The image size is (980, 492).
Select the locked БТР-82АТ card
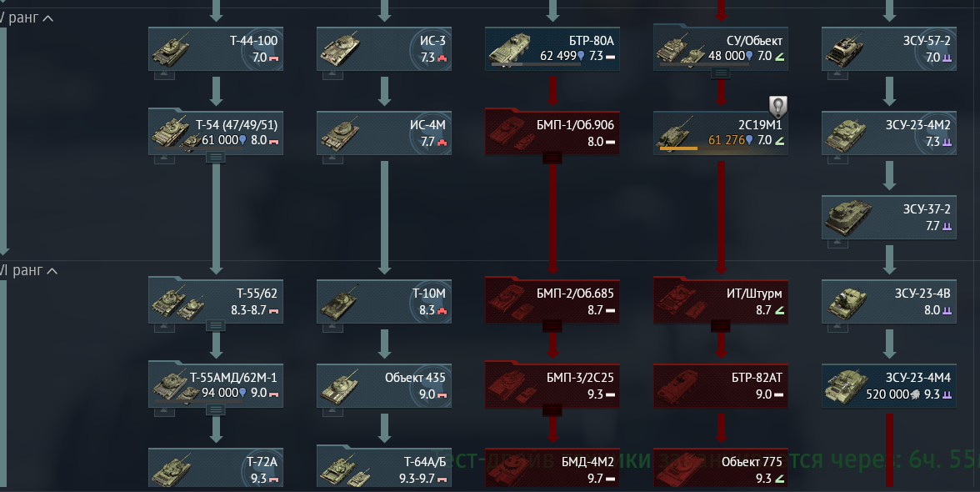[721, 386]
